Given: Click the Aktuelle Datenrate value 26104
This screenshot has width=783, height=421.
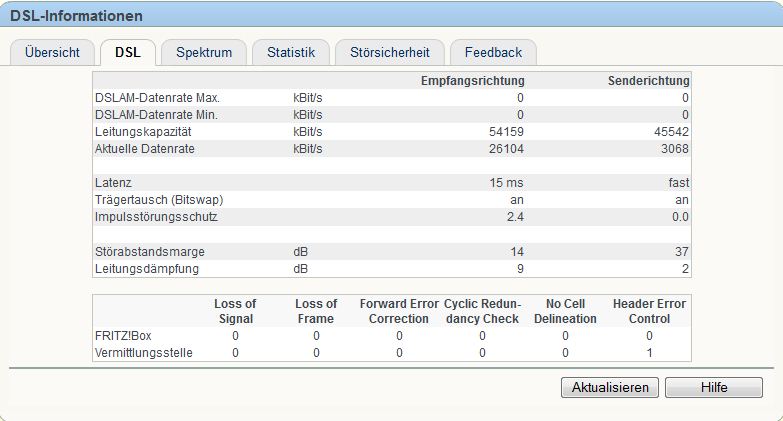Looking at the screenshot, I should (505, 149).
